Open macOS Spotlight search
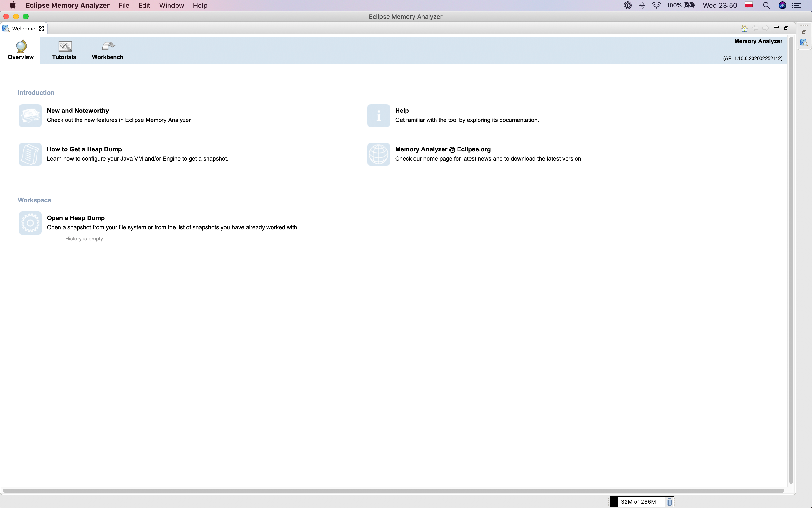Screen dimensions: 812x508 click(x=766, y=5)
